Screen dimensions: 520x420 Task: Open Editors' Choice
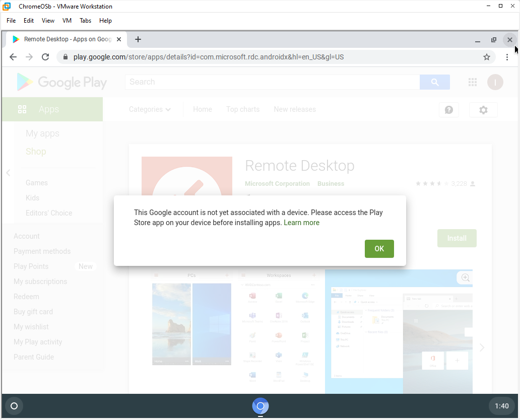coord(49,213)
